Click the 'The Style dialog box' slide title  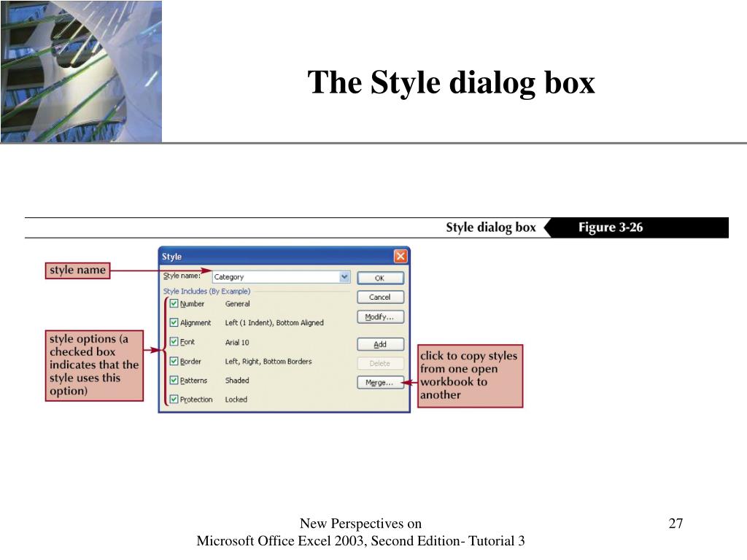(451, 82)
